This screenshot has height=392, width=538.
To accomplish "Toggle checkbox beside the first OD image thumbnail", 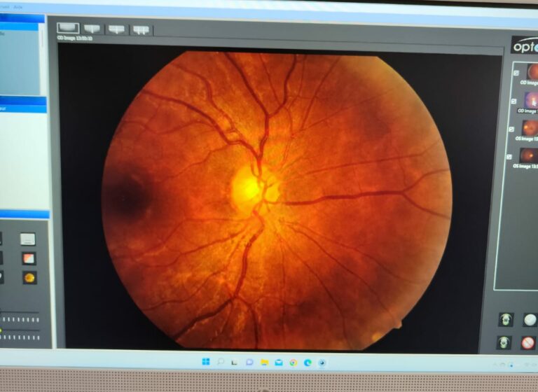I will pyautogui.click(x=516, y=73).
